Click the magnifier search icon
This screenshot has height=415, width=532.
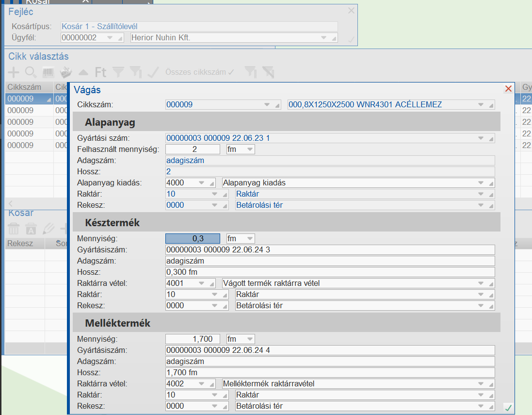(31, 72)
